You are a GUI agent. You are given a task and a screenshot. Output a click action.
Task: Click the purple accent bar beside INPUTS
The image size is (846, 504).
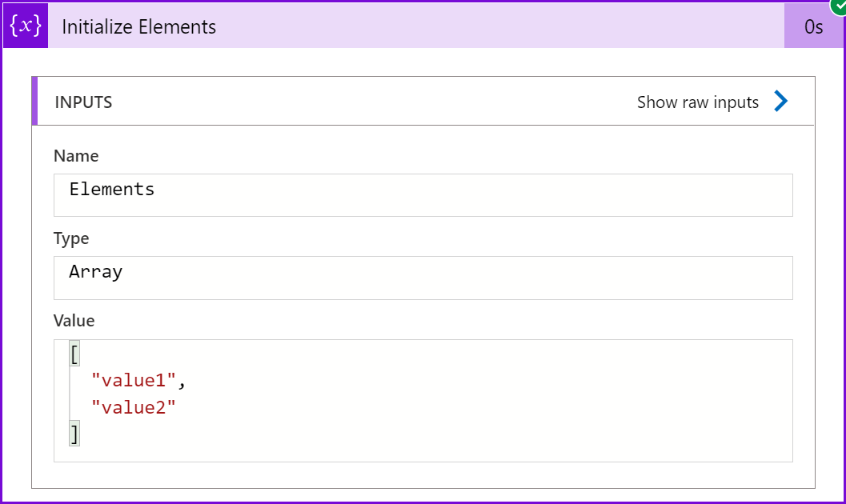click(x=34, y=102)
